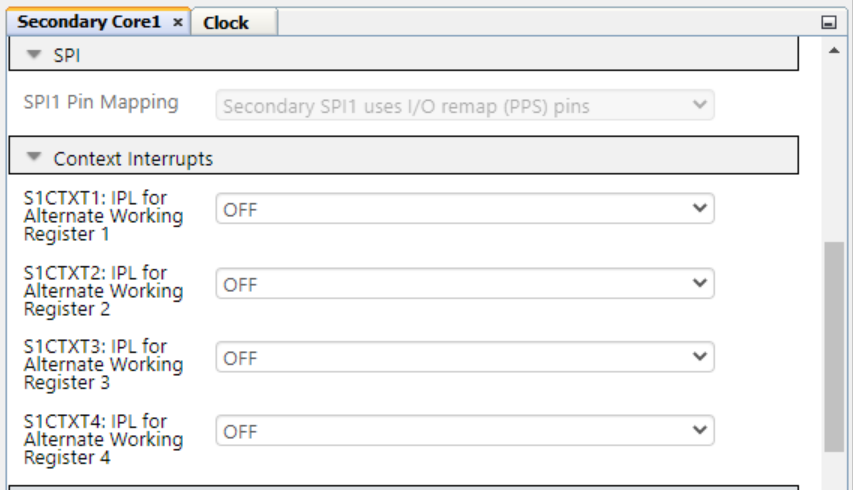Open the S1CTXT3 IPL dropdown
This screenshot has height=490, width=853.
(x=465, y=357)
